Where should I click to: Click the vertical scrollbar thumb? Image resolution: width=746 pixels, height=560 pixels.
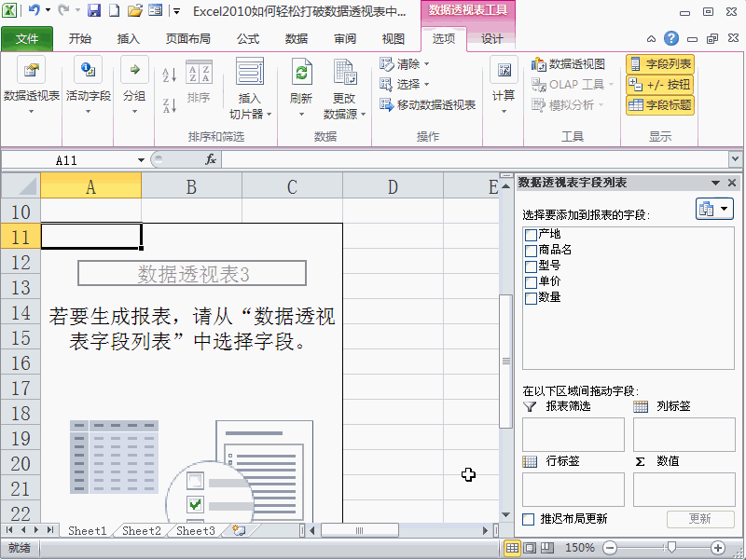(x=505, y=362)
